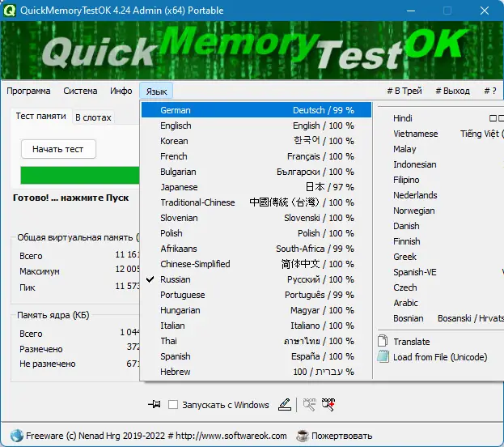Open the Инфо menu

(121, 91)
